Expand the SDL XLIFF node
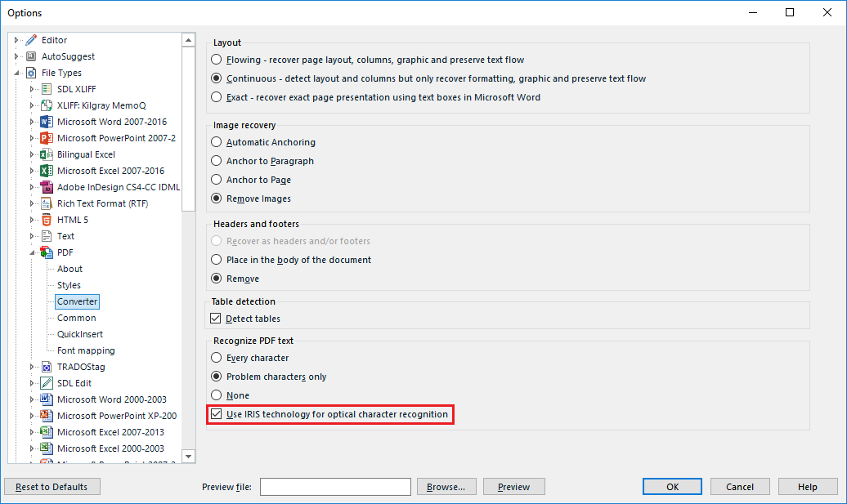Image resolution: width=847 pixels, height=504 pixels. click(32, 89)
